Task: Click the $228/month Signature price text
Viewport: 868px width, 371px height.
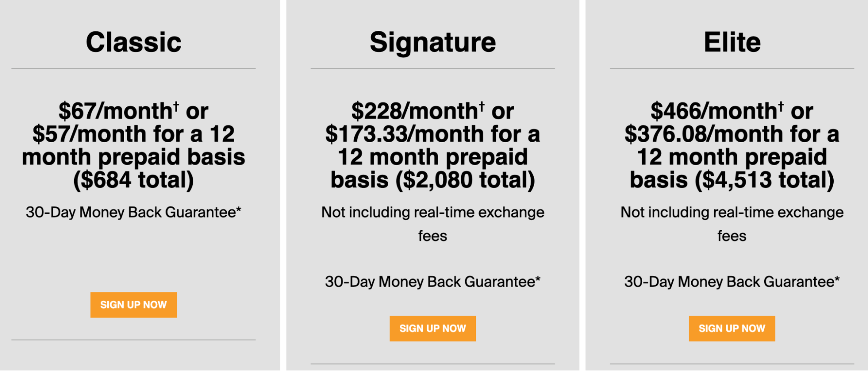Action: (414, 111)
